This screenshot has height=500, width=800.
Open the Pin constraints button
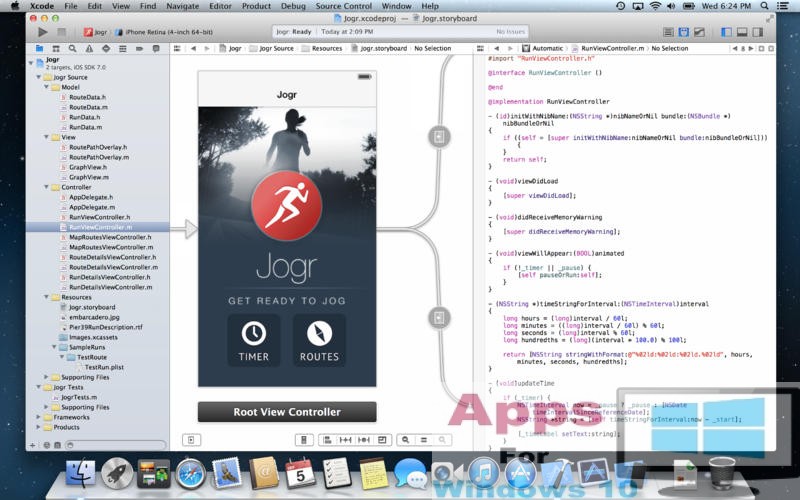345,440
